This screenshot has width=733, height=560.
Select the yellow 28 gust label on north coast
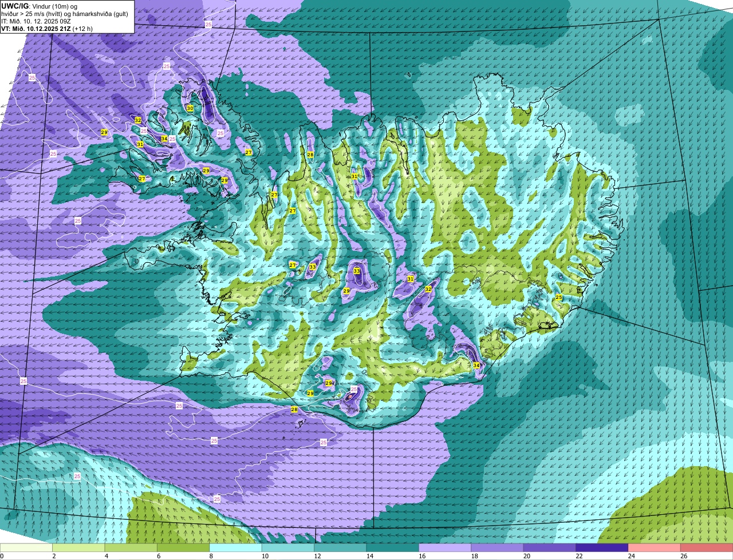pos(310,155)
